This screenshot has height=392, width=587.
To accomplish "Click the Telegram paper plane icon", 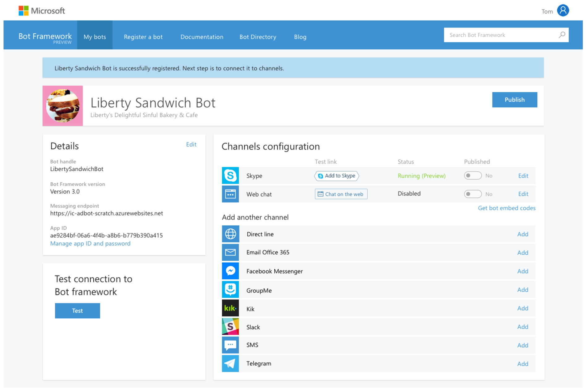I will click(230, 364).
